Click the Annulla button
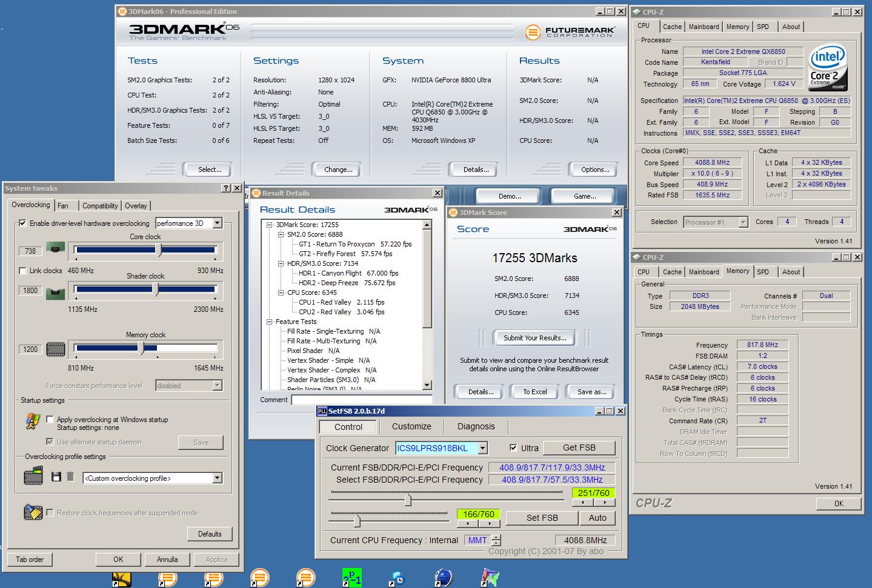 pyautogui.click(x=167, y=560)
